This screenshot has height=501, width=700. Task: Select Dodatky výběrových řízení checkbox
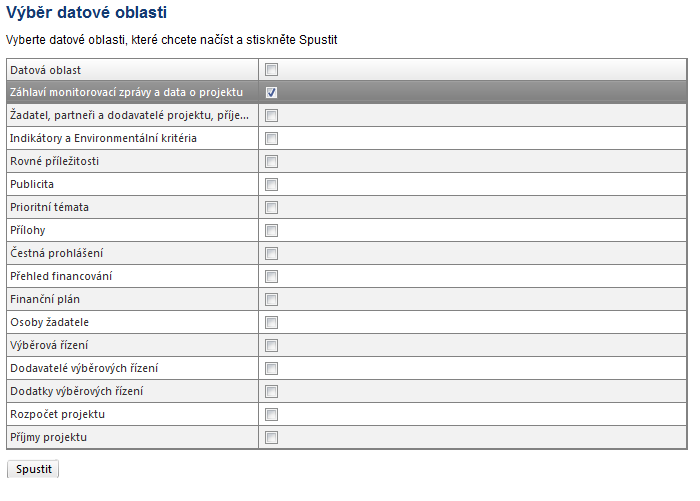[x=271, y=392]
